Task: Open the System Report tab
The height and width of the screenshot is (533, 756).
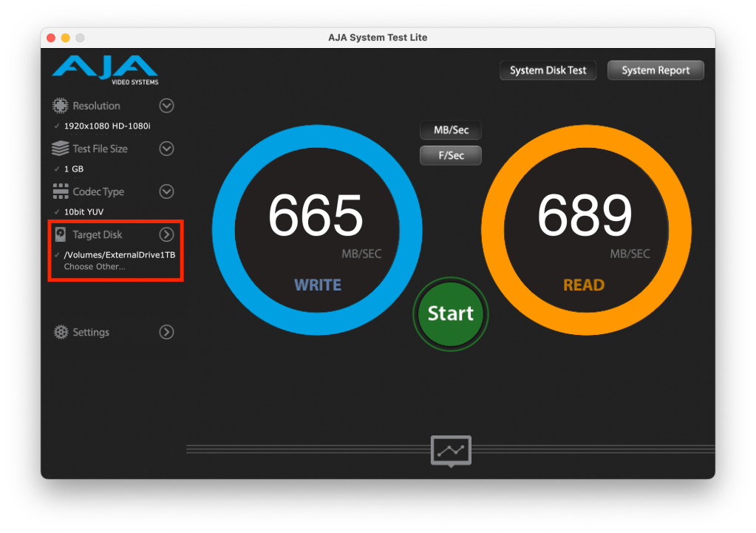Action: click(655, 70)
